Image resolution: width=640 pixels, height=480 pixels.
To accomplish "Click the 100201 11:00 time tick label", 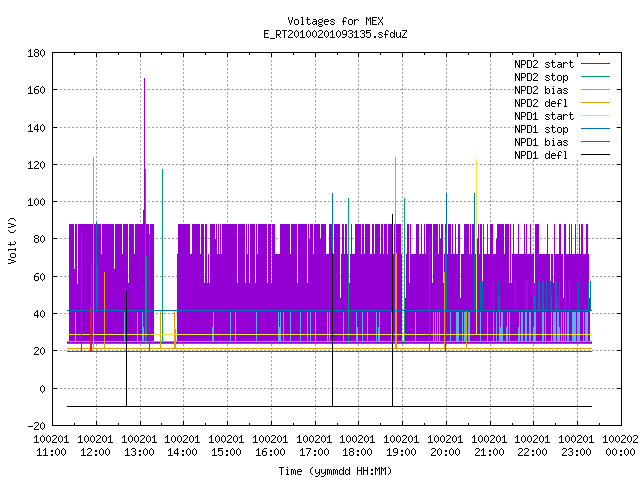I will (51, 446).
